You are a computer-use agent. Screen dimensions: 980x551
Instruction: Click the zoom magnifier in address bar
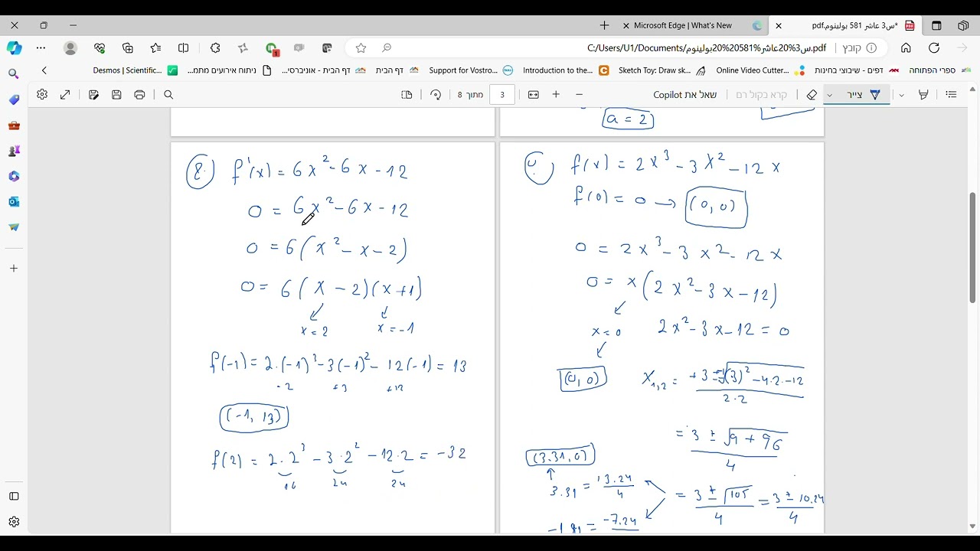(x=387, y=48)
